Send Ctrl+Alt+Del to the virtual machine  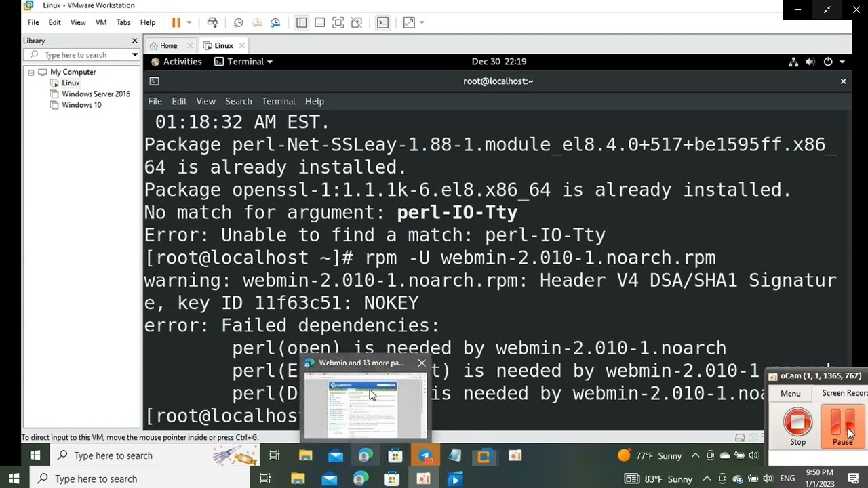(x=212, y=22)
